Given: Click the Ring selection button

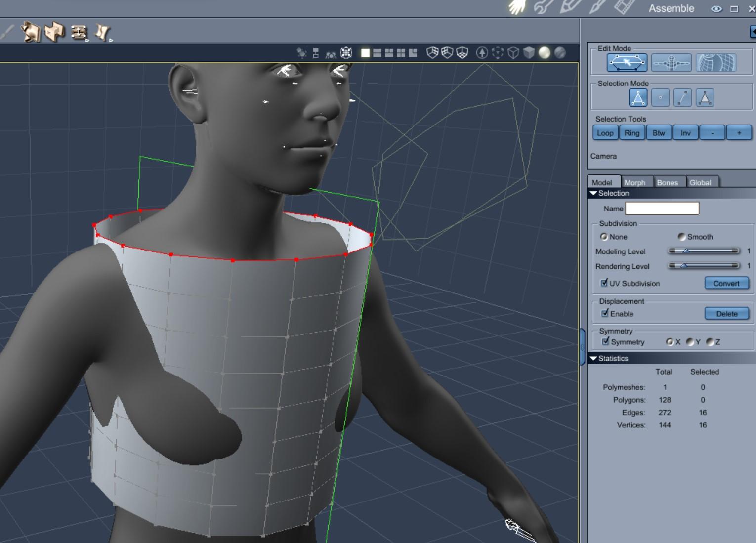Looking at the screenshot, I should (632, 133).
